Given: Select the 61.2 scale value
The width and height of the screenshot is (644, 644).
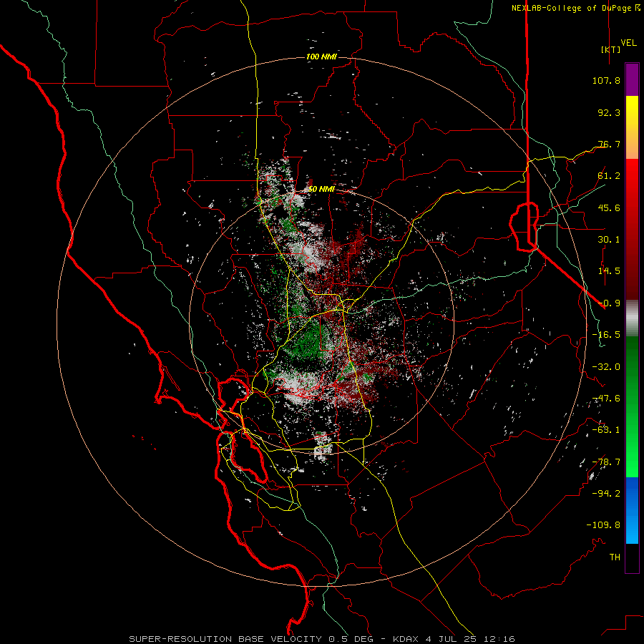Looking at the screenshot, I should point(609,176).
